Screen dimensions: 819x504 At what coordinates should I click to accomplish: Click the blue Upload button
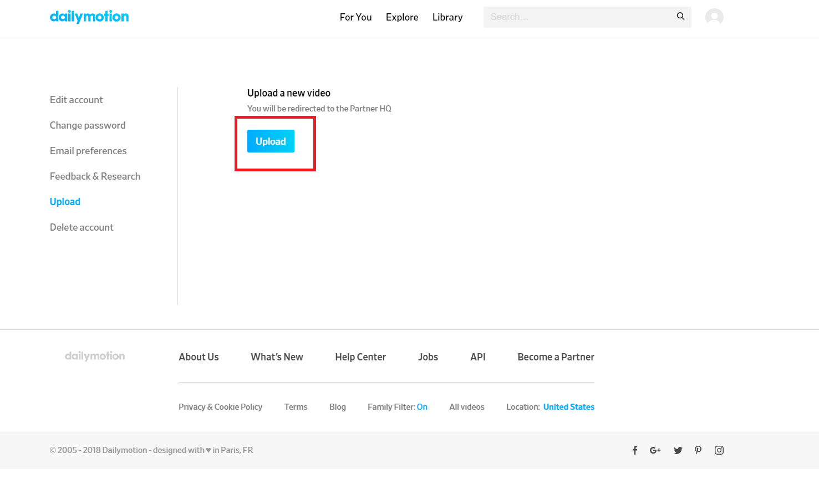[271, 141]
